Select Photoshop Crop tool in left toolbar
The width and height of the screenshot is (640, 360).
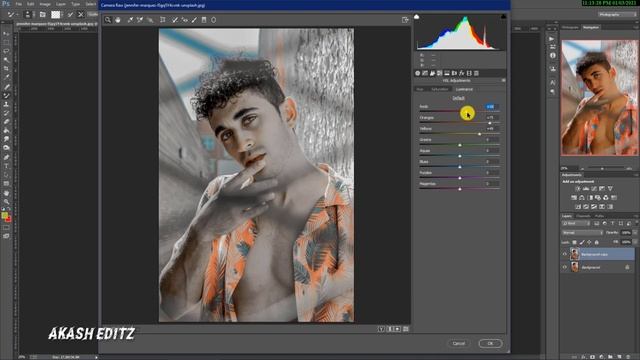(6, 68)
